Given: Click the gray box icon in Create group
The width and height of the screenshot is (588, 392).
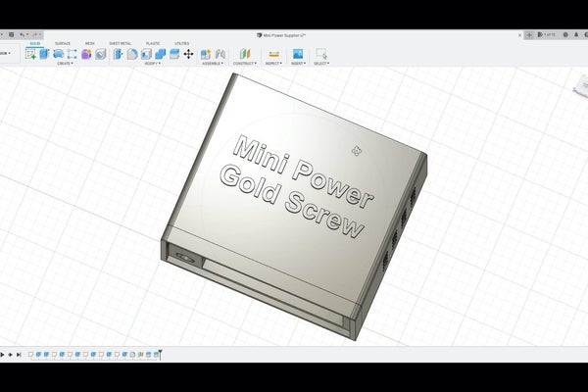Looking at the screenshot, I should click(101, 54).
